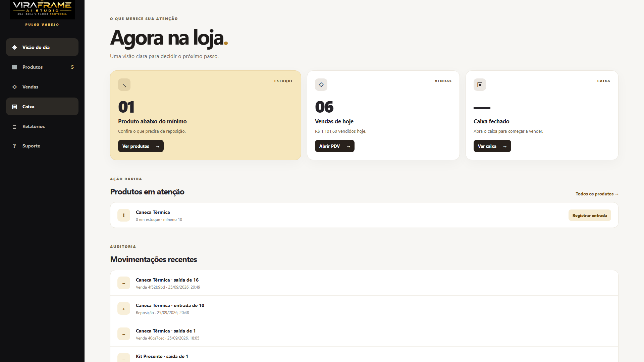Click the Abrir PDV button

coord(335,146)
